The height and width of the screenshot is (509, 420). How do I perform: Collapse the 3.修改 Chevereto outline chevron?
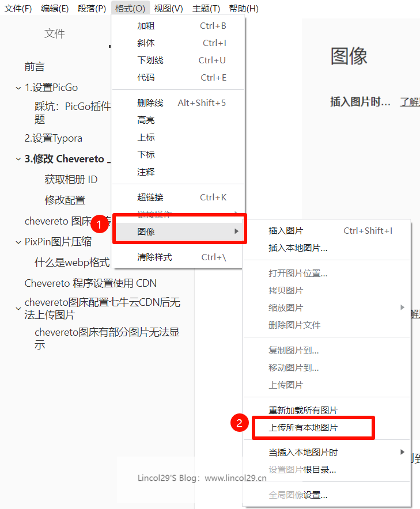(18, 159)
